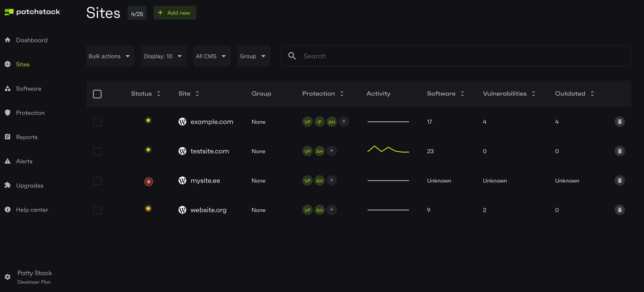This screenshot has width=644, height=292.
Task: Click the AH badge on testsite.com row
Action: coord(319,151)
